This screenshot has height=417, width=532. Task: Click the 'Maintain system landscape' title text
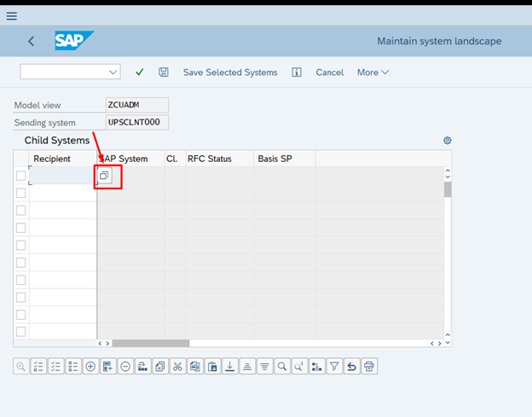pos(439,41)
